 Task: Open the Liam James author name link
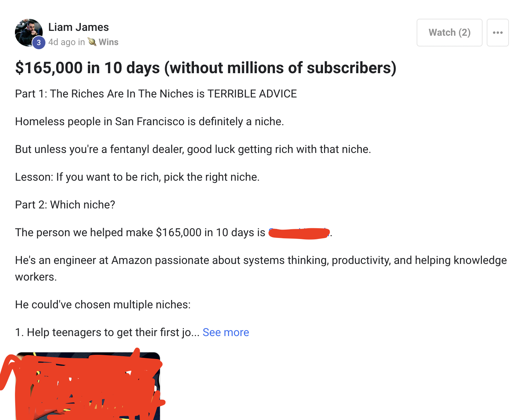pyautogui.click(x=78, y=27)
